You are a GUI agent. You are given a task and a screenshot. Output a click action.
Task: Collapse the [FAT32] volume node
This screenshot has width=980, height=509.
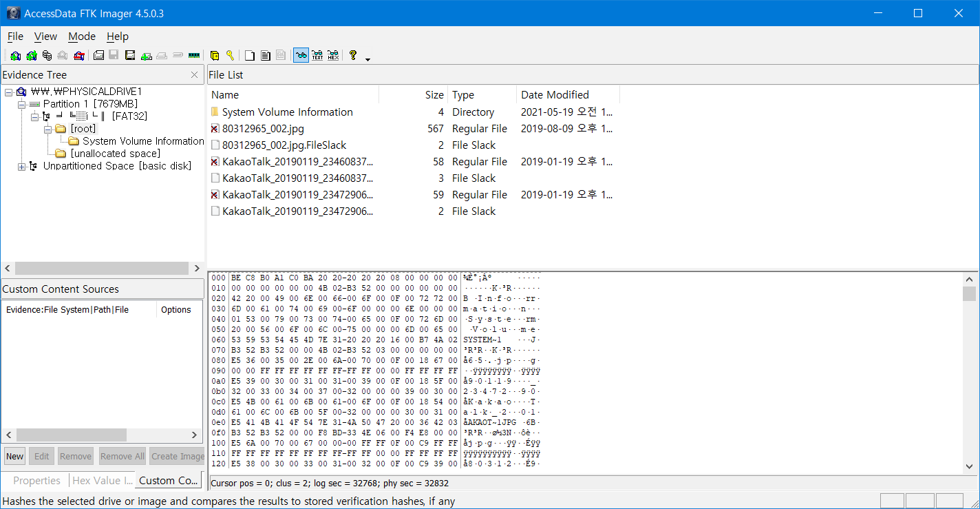coord(34,116)
